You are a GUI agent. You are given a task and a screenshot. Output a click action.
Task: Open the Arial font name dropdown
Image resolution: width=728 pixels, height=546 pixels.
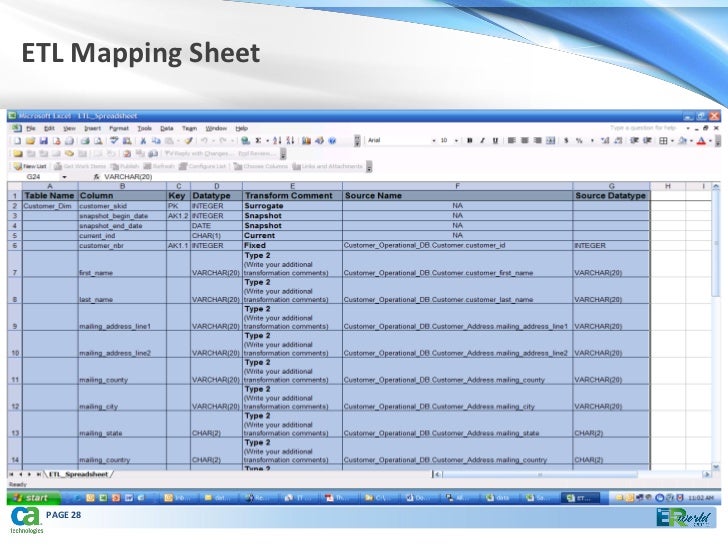point(434,141)
